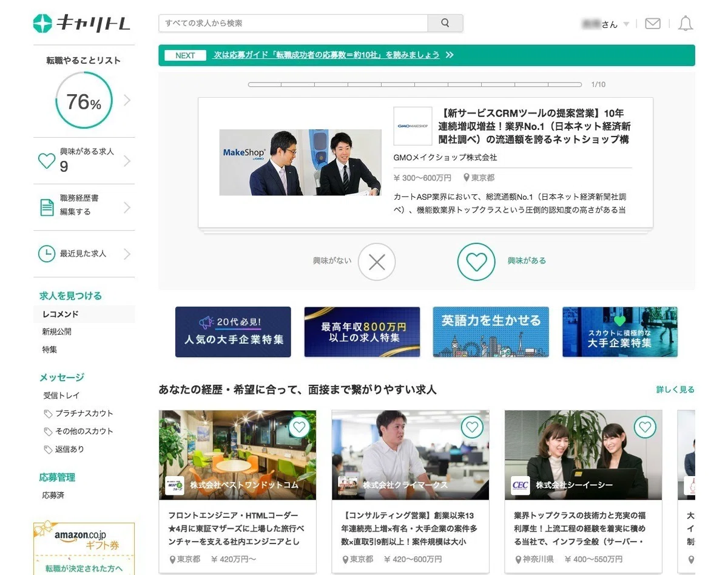The width and height of the screenshot is (728, 575).
Task: Click the tag icon next to プラチナスカウト
Action: point(48,413)
